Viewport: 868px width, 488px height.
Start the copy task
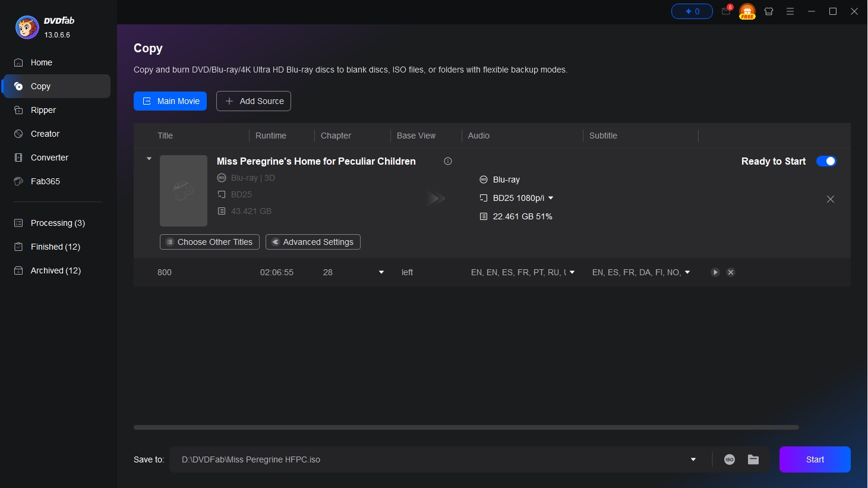point(815,459)
